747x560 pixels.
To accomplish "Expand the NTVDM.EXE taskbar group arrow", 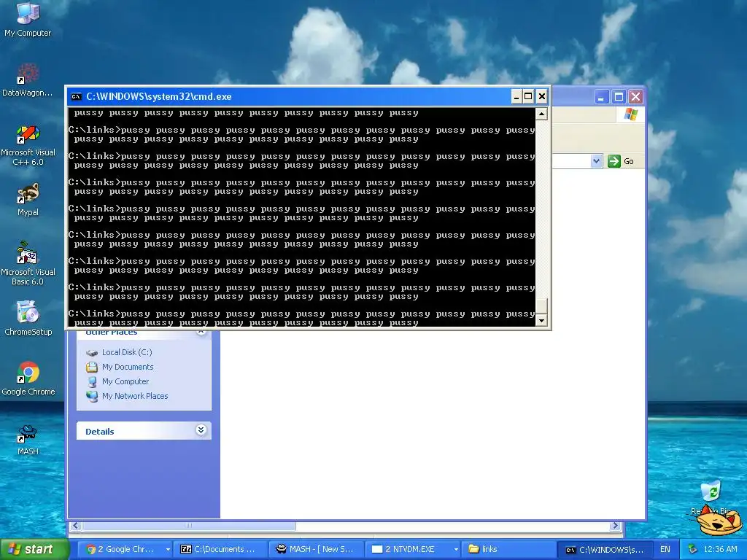I will [x=456, y=549].
